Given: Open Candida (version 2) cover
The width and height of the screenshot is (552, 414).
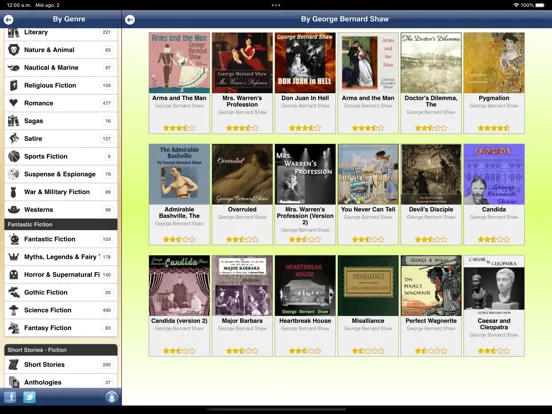Looking at the screenshot, I should pos(179,286).
